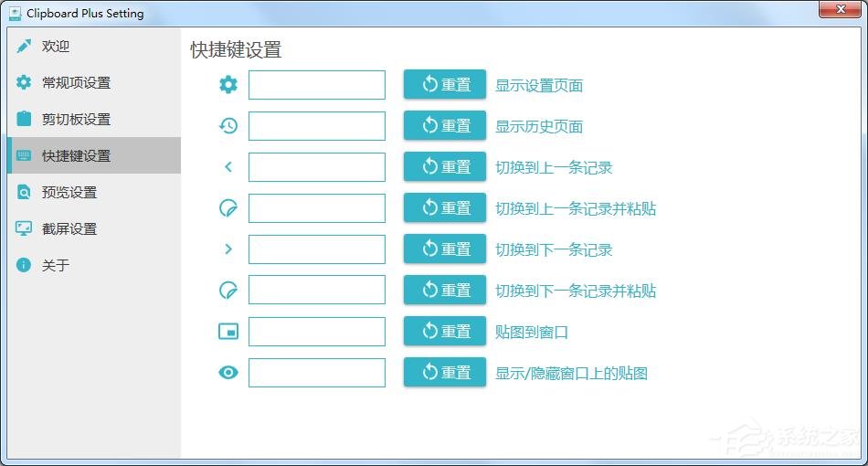This screenshot has width=868, height=466.
Task: Reset the 显示历史页面 hotkey with 重置
Action: click(x=445, y=125)
